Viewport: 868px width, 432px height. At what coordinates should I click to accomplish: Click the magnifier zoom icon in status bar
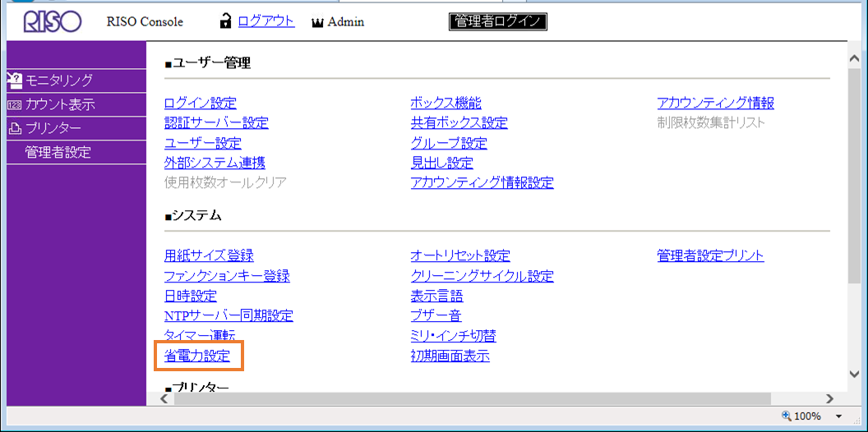coord(786,416)
